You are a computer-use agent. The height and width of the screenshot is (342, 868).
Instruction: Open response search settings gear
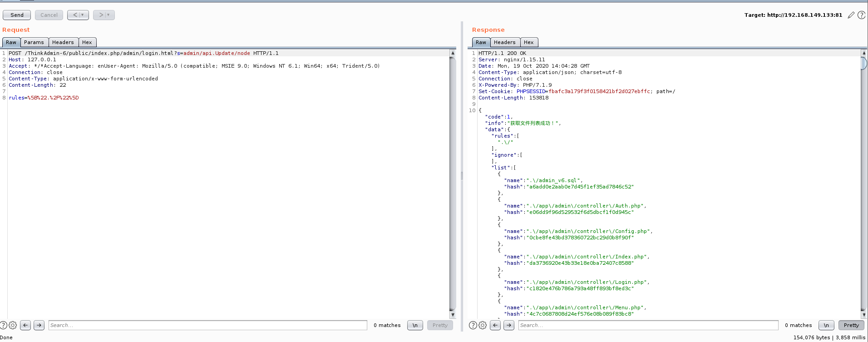(483, 325)
